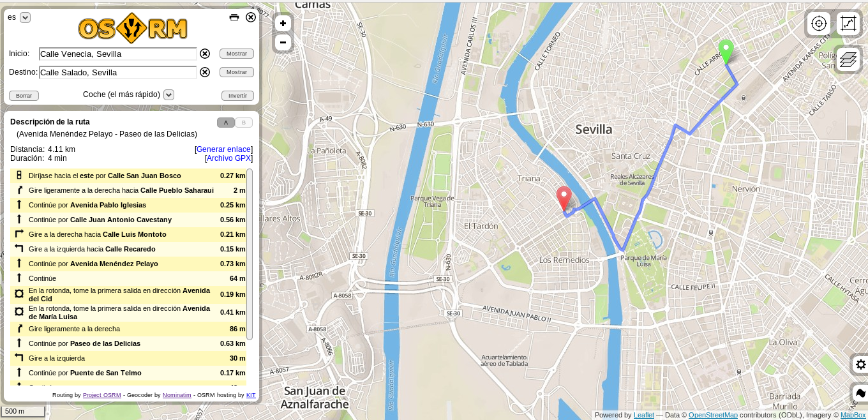Click the Inicio input field Calle Venecia
This screenshot has width=868, height=420.
(118, 54)
